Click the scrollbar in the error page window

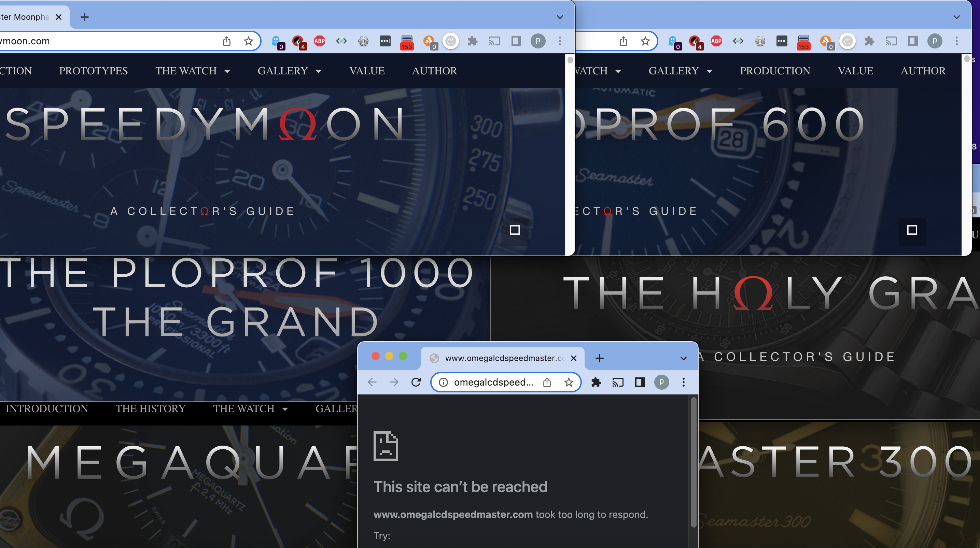[x=693, y=462]
